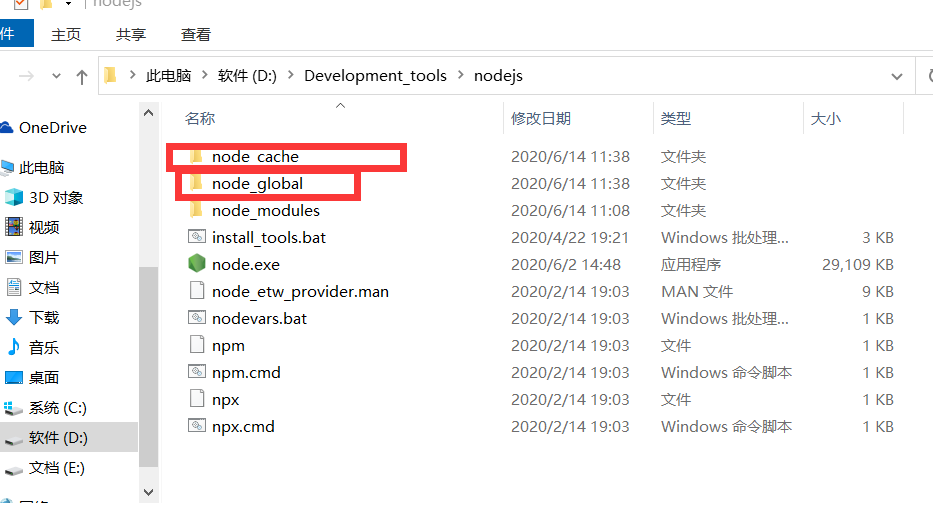Toggle the quick access toolbar checkmark icon

[x=21, y=4]
